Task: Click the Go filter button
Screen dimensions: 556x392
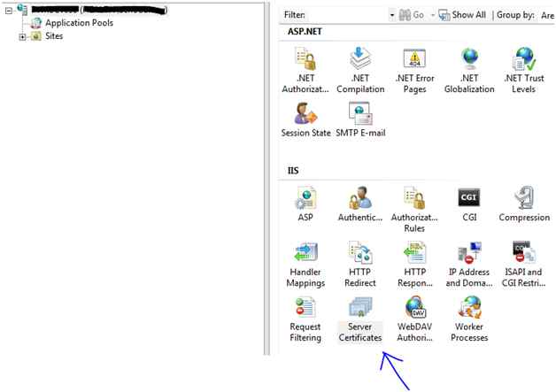Action: tap(412, 15)
